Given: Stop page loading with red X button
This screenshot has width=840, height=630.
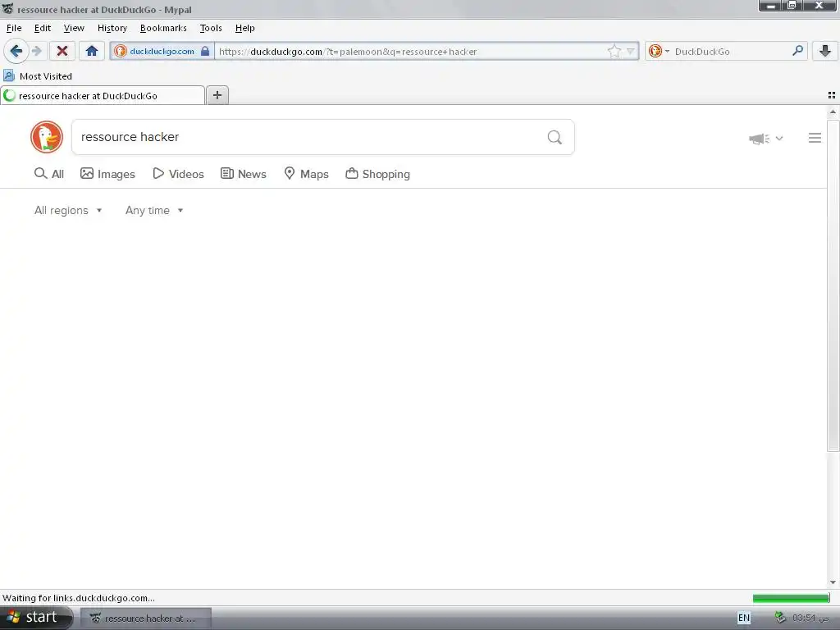Looking at the screenshot, I should (x=62, y=52).
